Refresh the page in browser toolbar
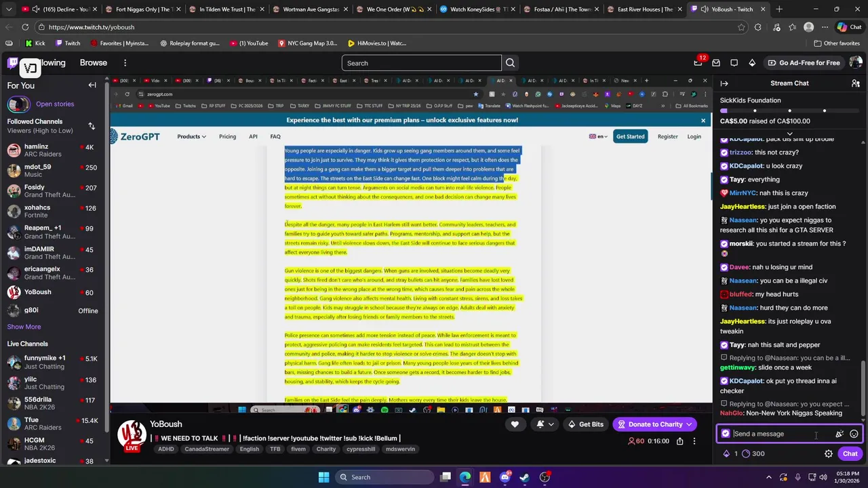Screen dimensions: 868x488 point(25,27)
